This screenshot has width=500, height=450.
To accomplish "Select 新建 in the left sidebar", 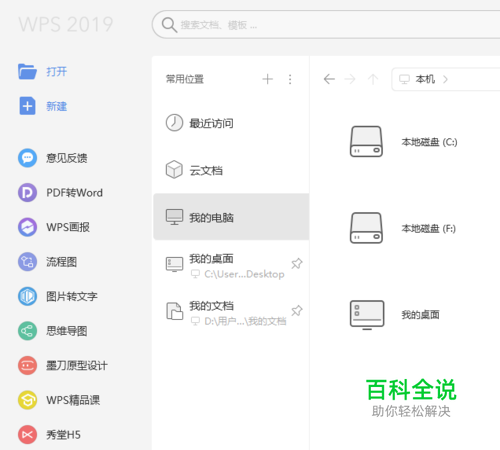I will (x=56, y=106).
